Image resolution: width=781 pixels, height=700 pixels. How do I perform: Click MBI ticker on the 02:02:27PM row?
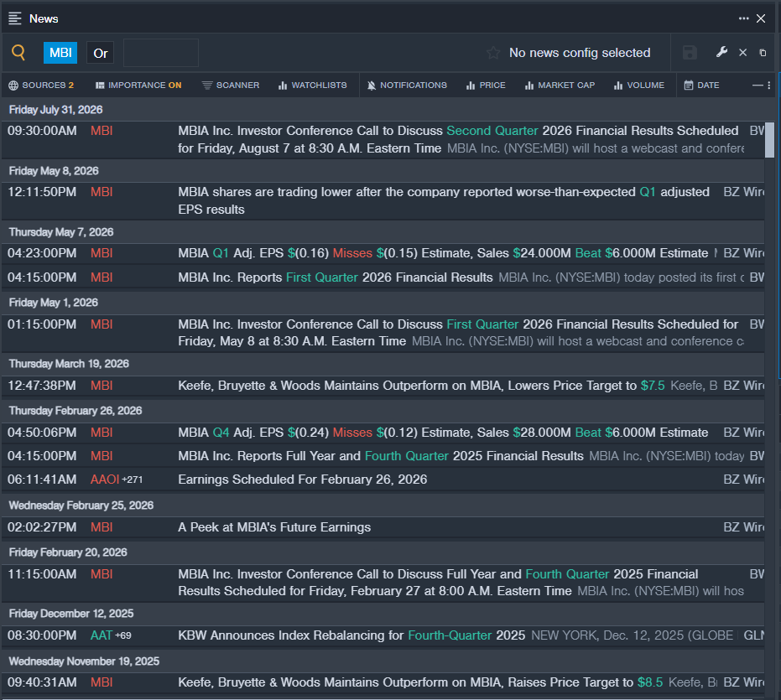point(102,527)
